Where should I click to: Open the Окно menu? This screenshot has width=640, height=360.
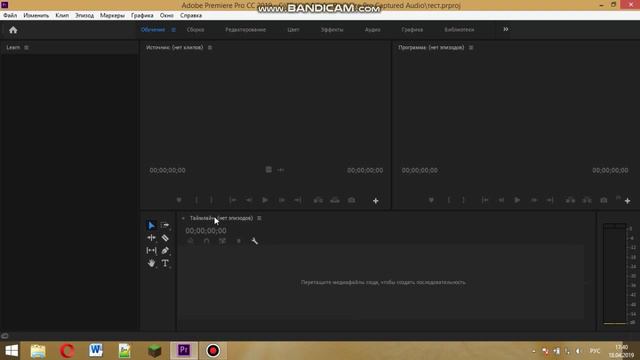[167, 16]
